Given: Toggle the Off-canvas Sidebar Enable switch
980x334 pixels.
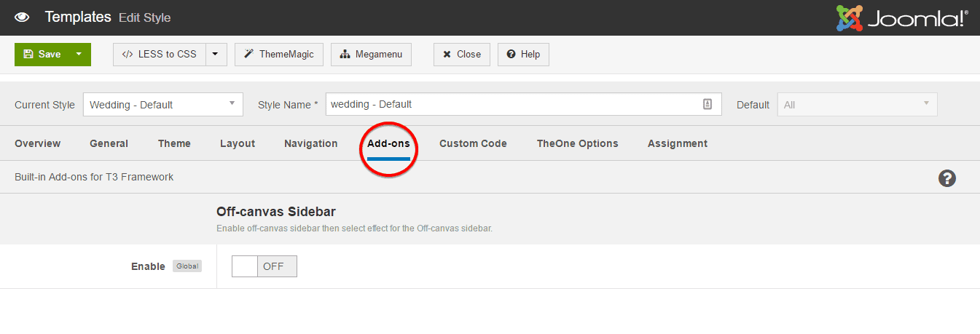Looking at the screenshot, I should coord(264,266).
